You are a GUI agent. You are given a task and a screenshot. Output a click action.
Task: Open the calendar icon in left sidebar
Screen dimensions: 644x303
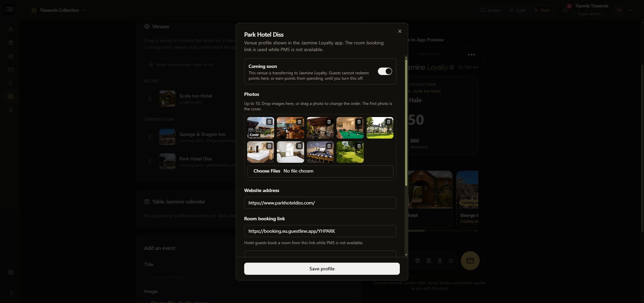point(11,97)
